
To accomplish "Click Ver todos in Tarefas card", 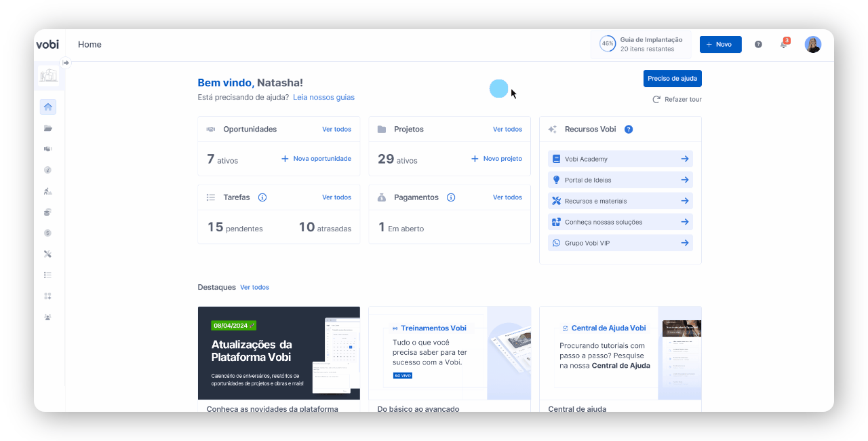I will tap(336, 197).
